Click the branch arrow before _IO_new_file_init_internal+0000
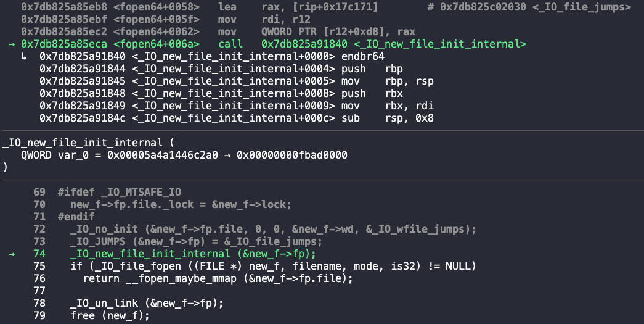The width and height of the screenshot is (644, 324). 24,56
